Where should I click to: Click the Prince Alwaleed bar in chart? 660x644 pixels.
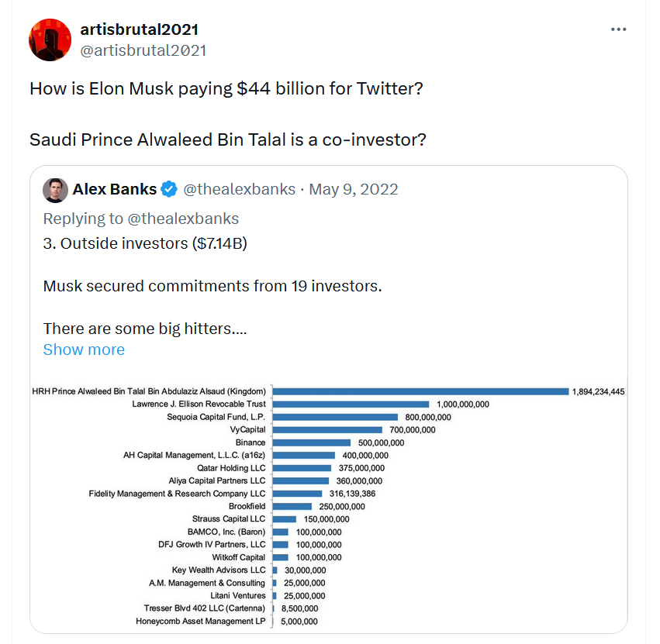[x=420, y=391]
